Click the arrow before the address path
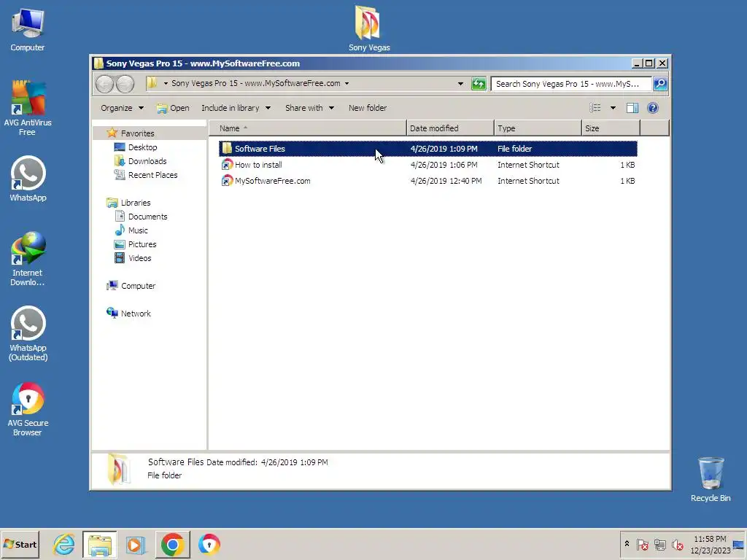Screen dimensions: 747x560 (166, 84)
